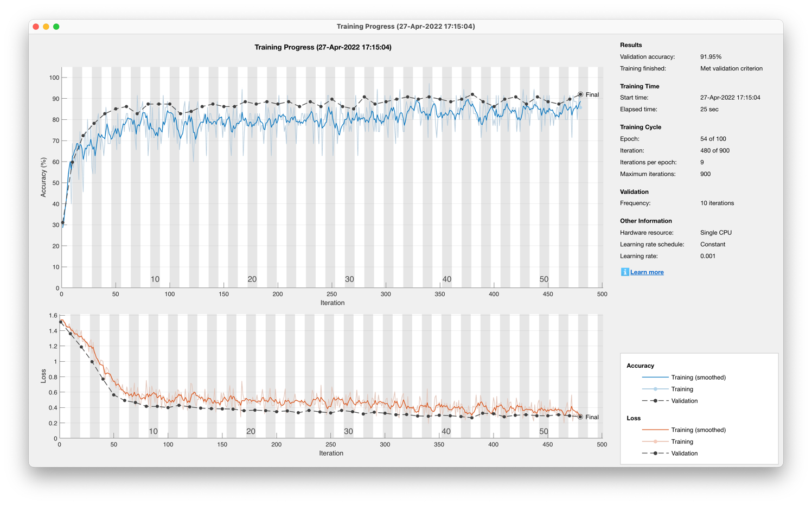Click the 'Single CPU' hardware resource value
This screenshot has width=812, height=505.
pyautogui.click(x=716, y=233)
